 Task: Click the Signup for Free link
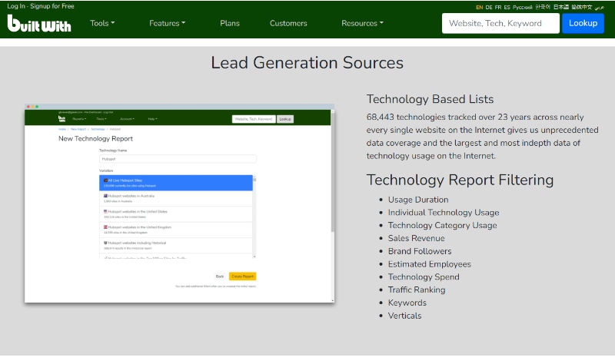click(x=52, y=6)
